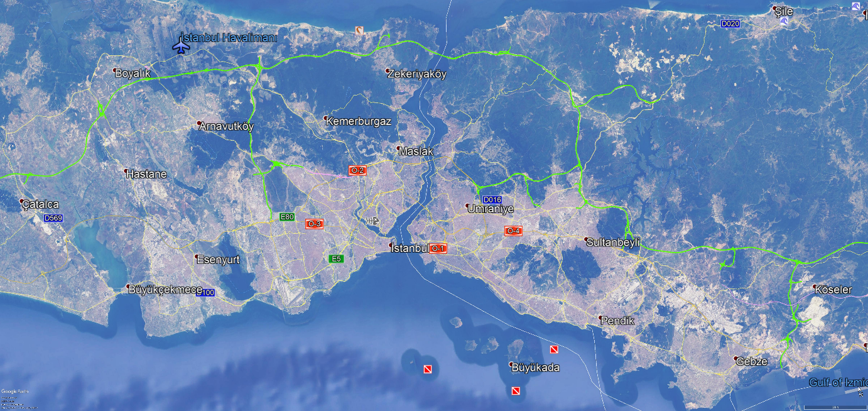
Task: Click the green E5 road shield
Action: (336, 258)
